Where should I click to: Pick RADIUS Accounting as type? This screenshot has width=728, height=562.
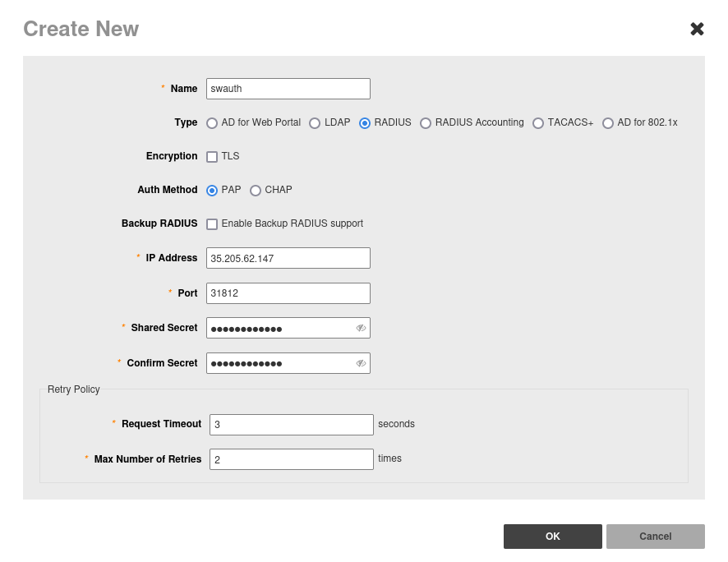pyautogui.click(x=426, y=123)
